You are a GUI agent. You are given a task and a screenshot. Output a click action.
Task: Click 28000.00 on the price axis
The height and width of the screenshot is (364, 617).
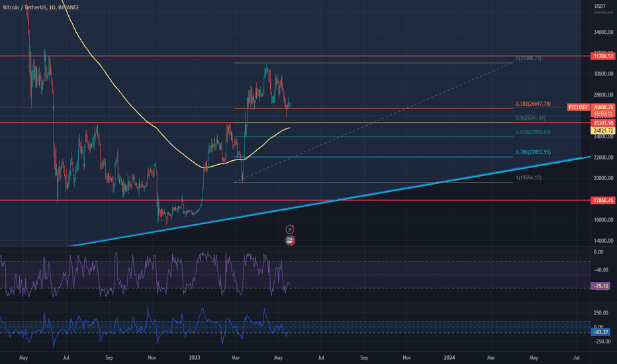tap(603, 95)
